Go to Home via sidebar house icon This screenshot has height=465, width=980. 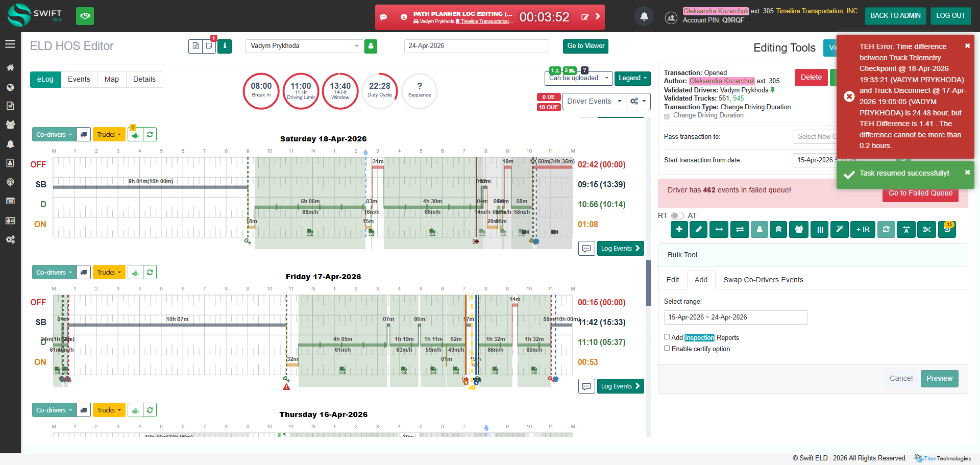(x=10, y=67)
